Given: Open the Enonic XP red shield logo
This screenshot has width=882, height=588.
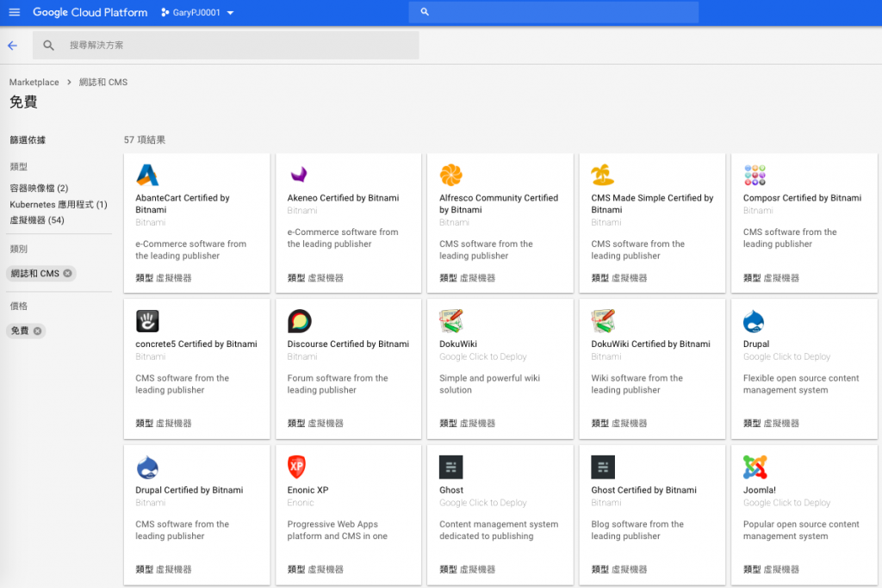Looking at the screenshot, I should click(x=296, y=467).
